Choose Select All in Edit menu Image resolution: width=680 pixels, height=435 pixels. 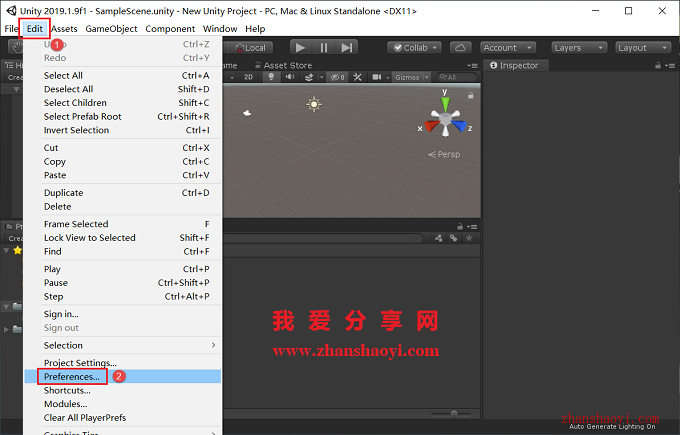coord(123,75)
